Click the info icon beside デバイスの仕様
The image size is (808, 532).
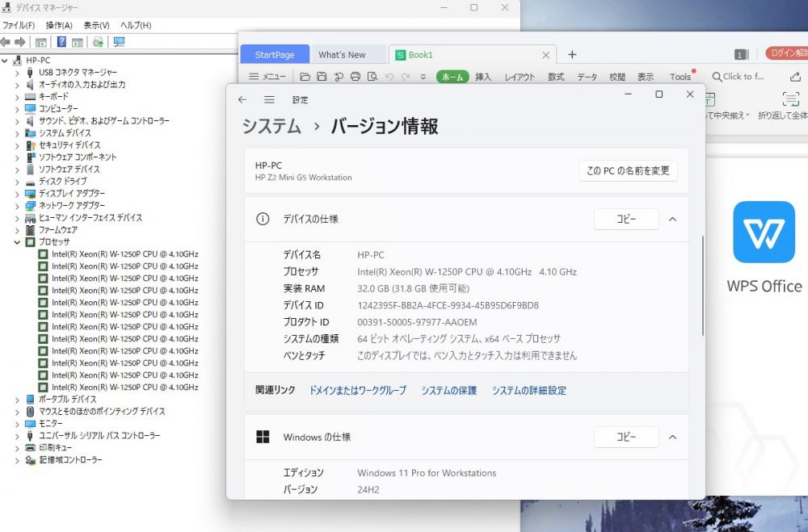point(263,219)
